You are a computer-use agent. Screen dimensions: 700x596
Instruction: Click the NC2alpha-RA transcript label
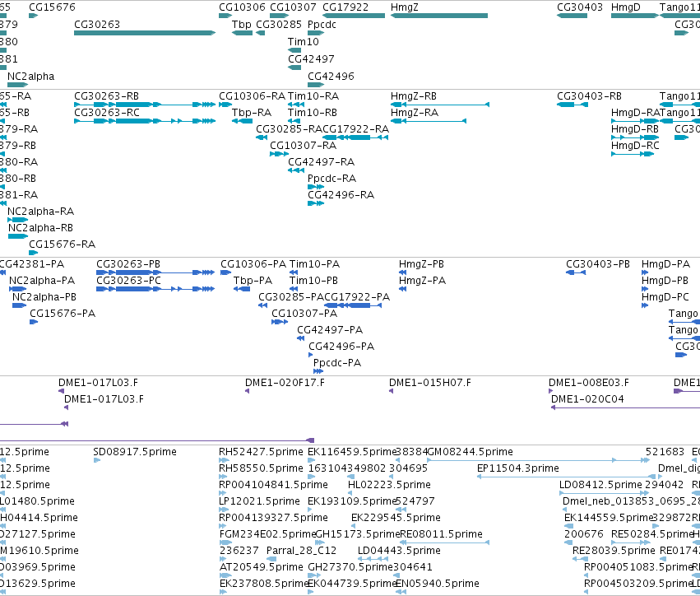[40, 212]
